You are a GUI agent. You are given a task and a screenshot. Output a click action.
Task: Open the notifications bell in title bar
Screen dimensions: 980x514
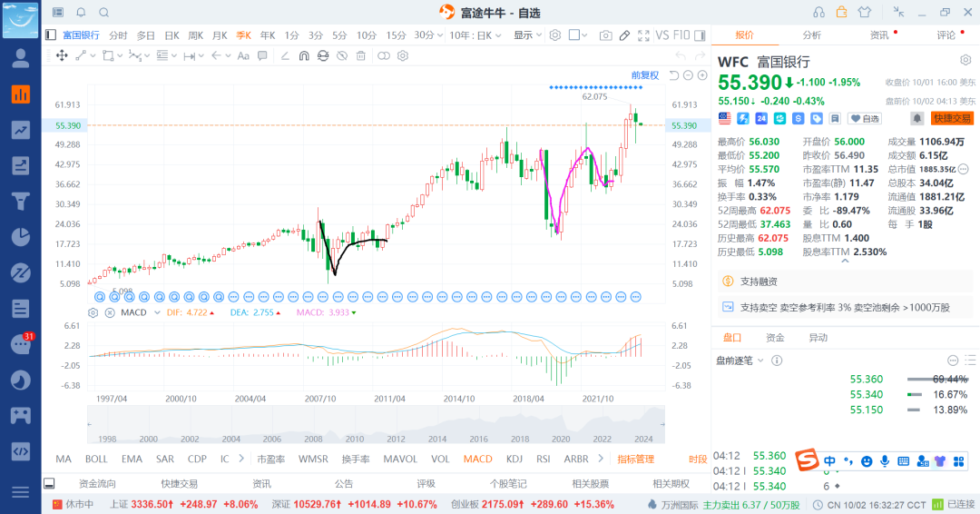coord(82,13)
